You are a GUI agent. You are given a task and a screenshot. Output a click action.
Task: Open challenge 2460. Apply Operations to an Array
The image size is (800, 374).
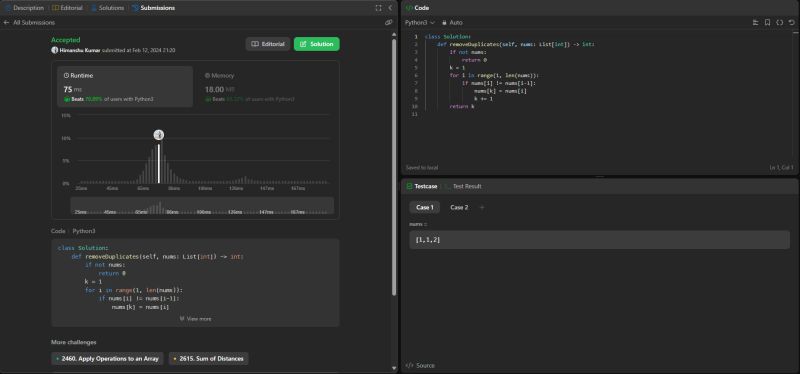tap(107, 359)
